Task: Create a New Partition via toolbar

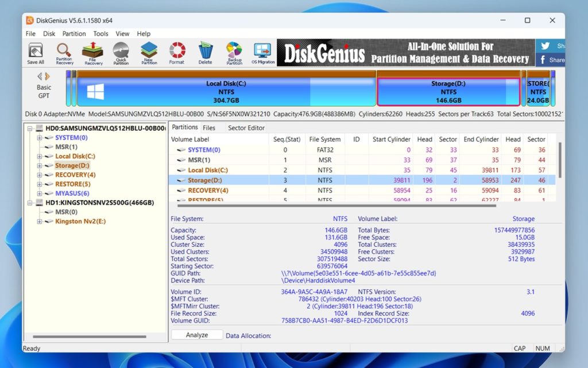Action: click(x=149, y=53)
